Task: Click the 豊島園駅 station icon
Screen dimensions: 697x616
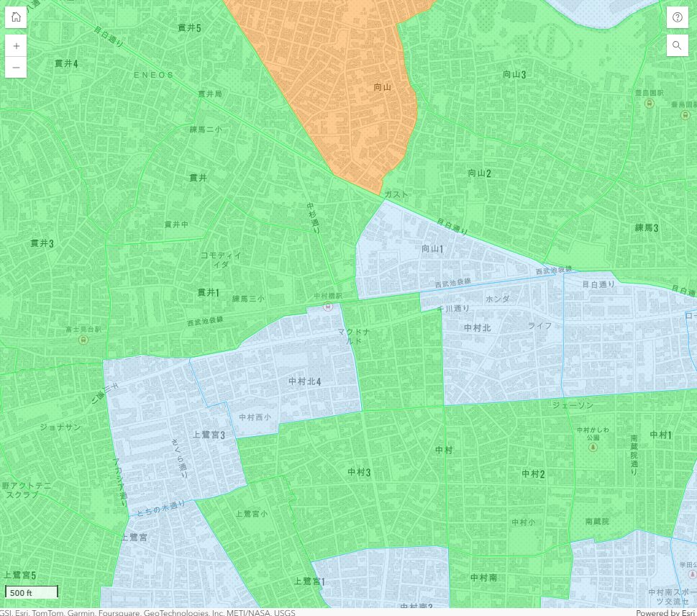Action: (x=650, y=104)
